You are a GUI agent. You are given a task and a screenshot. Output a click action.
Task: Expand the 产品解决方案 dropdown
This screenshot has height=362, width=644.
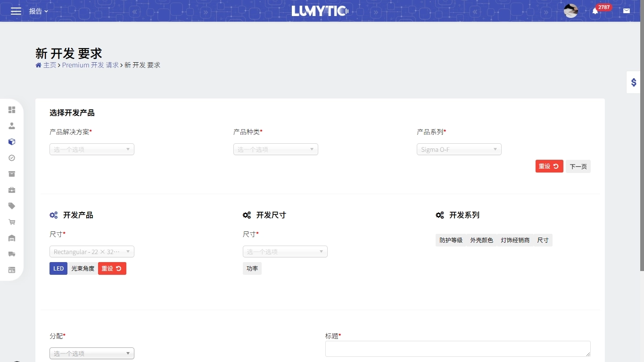(92, 149)
